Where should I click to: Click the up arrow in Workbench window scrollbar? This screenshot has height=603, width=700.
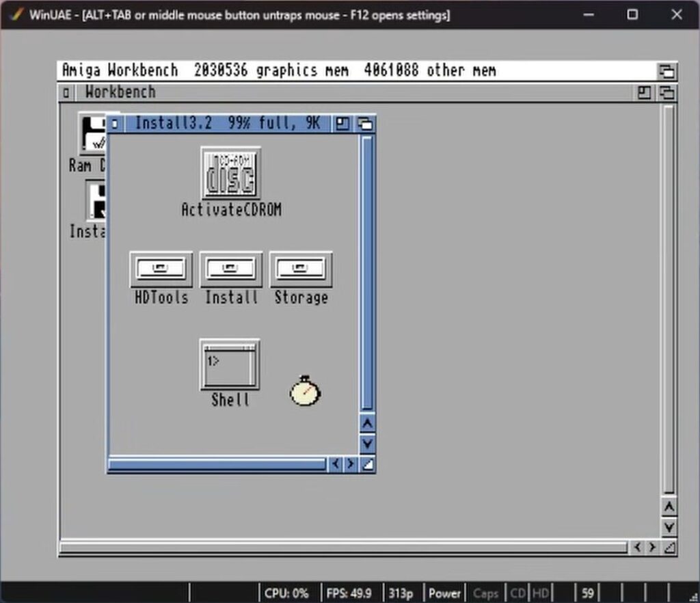pyautogui.click(x=669, y=507)
